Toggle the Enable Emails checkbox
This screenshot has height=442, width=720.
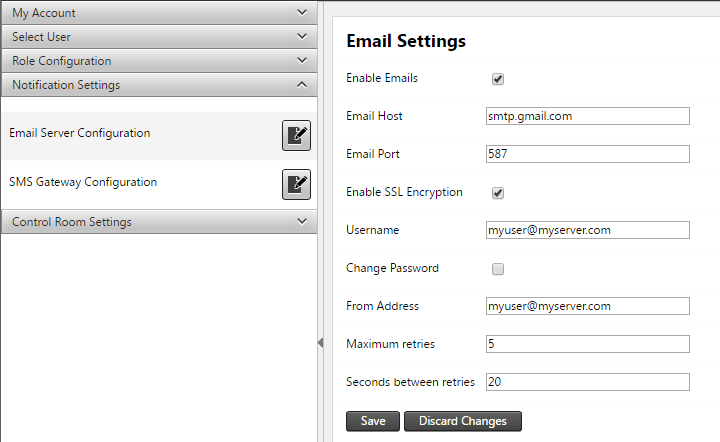tap(498, 79)
